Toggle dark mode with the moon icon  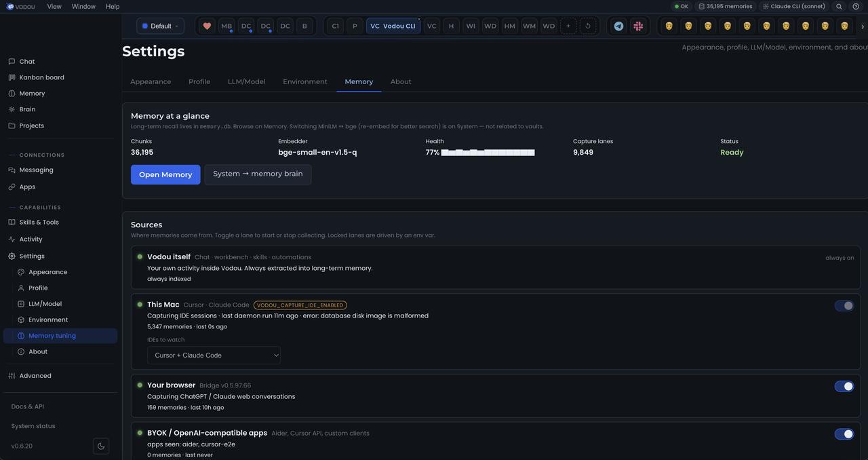coord(101,446)
